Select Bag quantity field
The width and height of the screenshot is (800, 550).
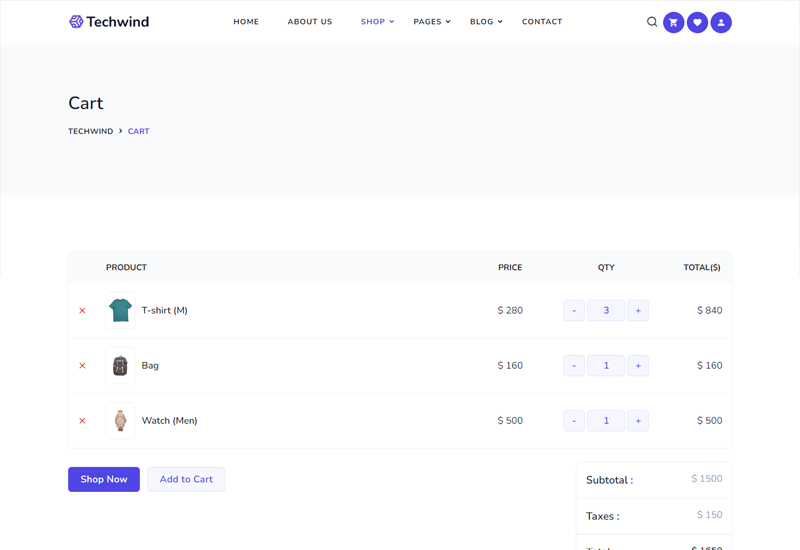click(x=606, y=366)
